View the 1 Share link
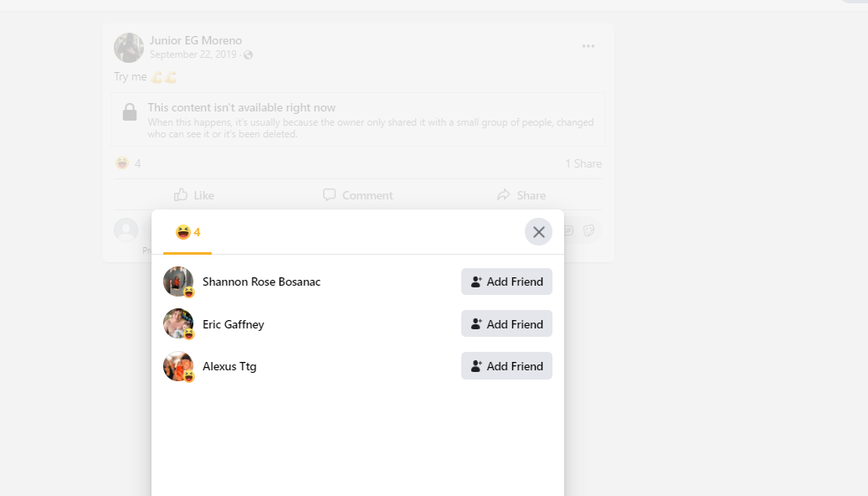 (x=583, y=163)
